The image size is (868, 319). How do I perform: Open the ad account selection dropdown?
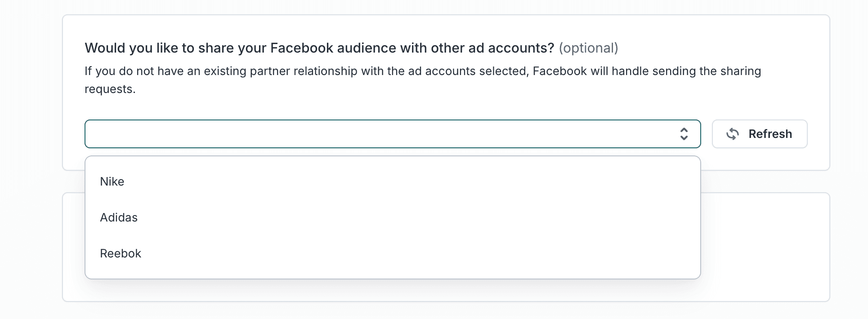391,133
